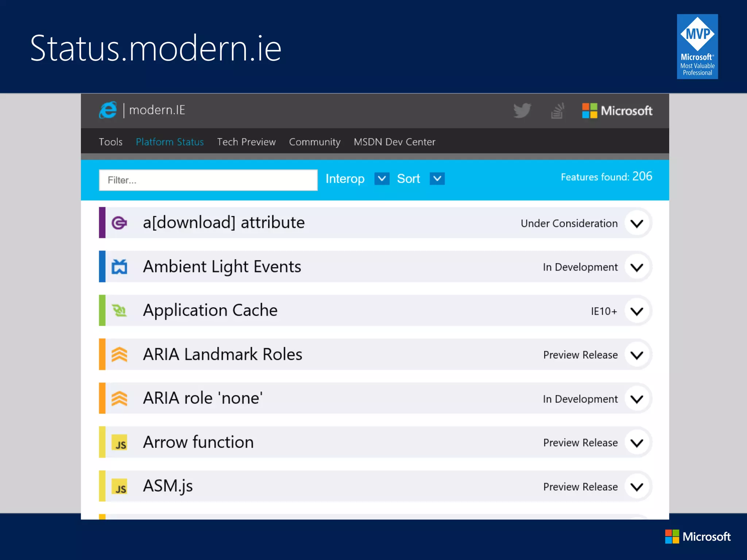Viewport: 747px width, 560px height.
Task: Click the Microsoft logo in slide footer
Action: (x=698, y=537)
